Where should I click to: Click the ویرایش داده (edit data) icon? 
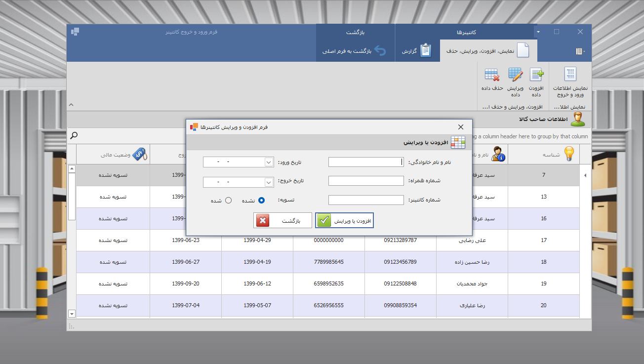tap(516, 75)
